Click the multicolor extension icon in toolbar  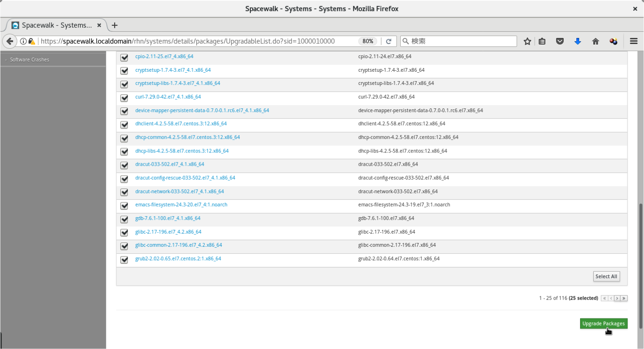[x=613, y=41]
